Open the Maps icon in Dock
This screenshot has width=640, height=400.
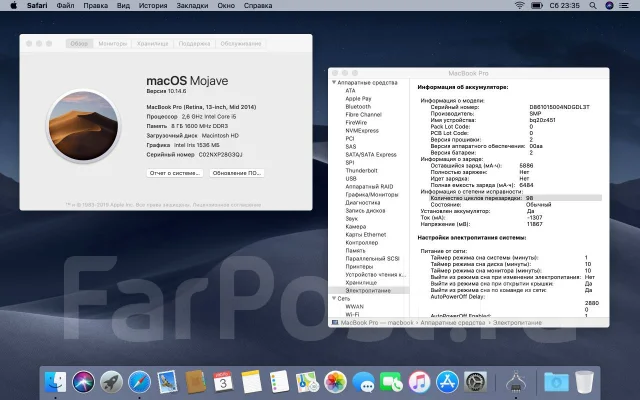pos(307,382)
